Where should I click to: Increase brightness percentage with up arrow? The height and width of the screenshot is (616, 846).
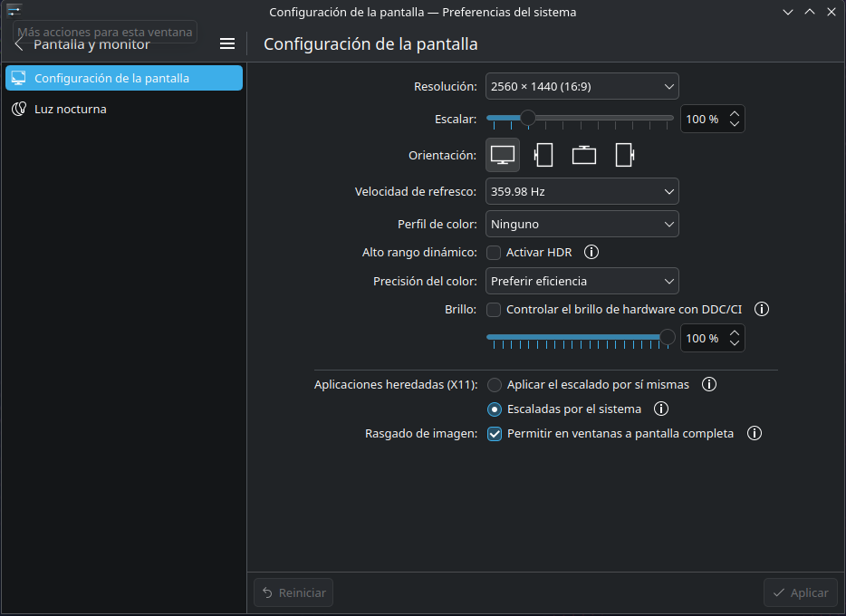(735, 333)
